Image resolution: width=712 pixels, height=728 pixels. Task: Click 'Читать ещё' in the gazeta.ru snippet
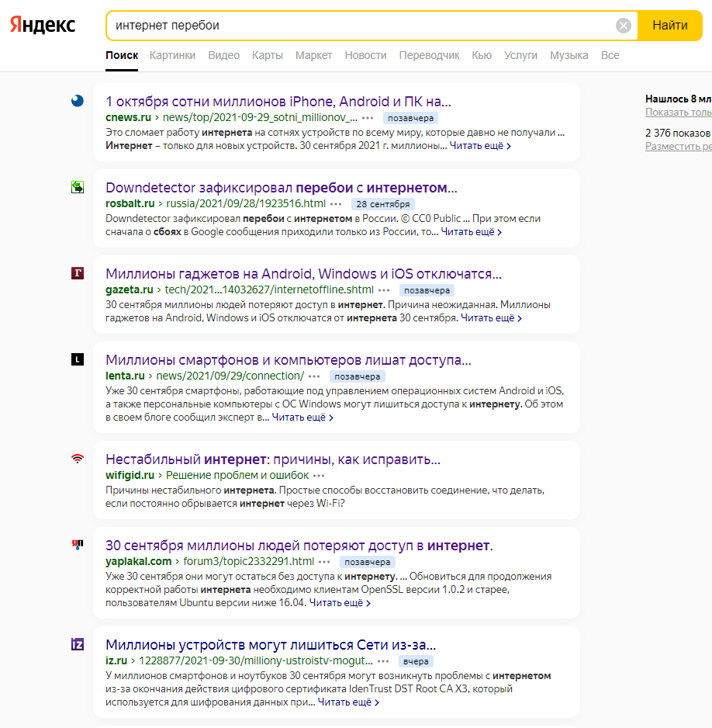[491, 318]
